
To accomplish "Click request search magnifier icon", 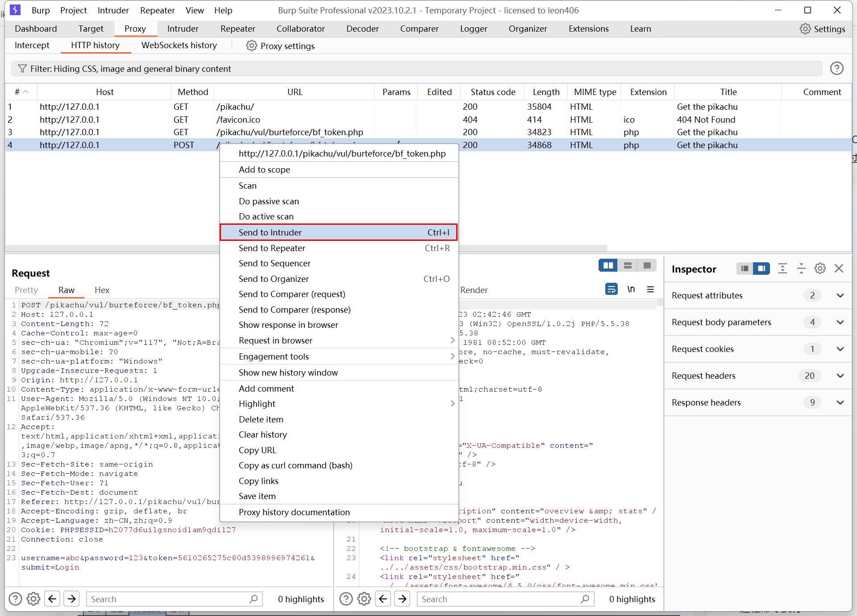I will (x=254, y=599).
